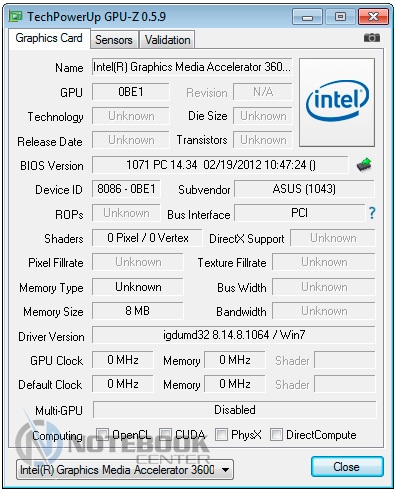Click the Name field showing Intel Graphics
396x491 pixels.
(x=192, y=67)
